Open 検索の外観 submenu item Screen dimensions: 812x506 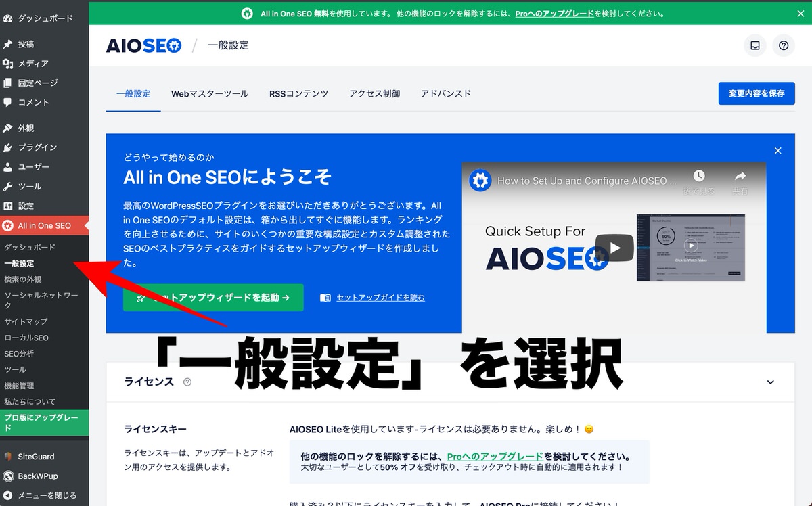(23, 279)
